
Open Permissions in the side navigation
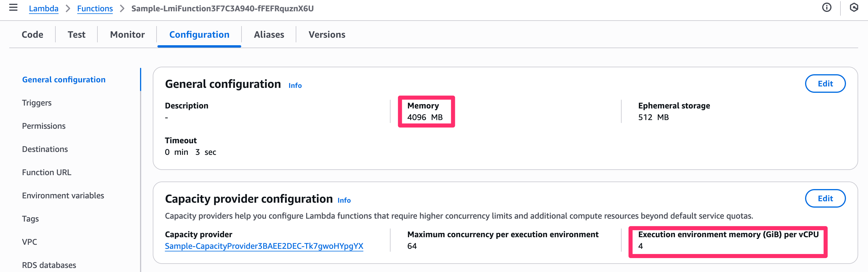[44, 126]
